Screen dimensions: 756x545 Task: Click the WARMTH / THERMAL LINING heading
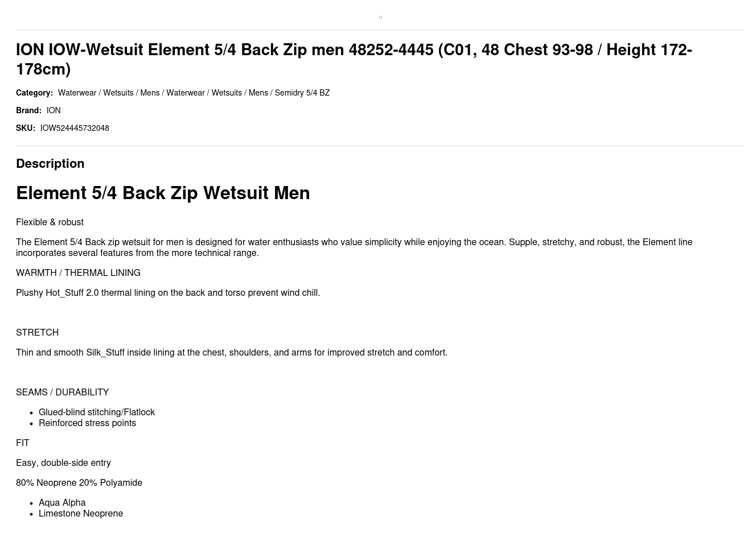point(78,273)
